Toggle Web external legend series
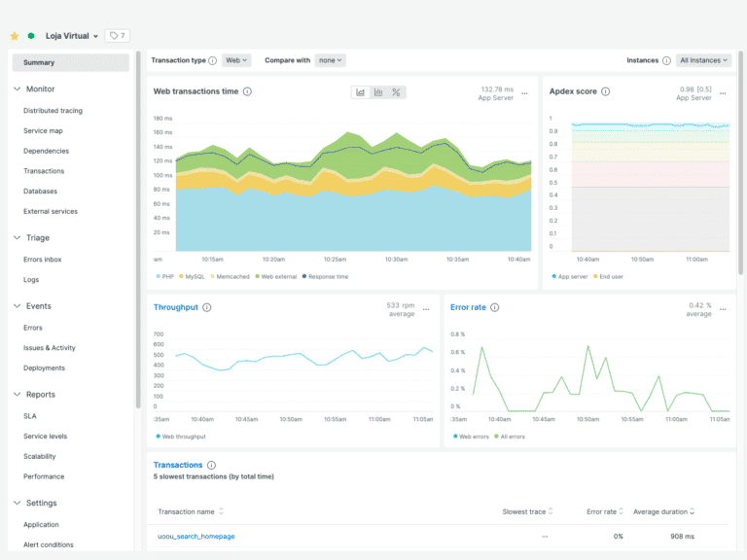 tap(276, 277)
